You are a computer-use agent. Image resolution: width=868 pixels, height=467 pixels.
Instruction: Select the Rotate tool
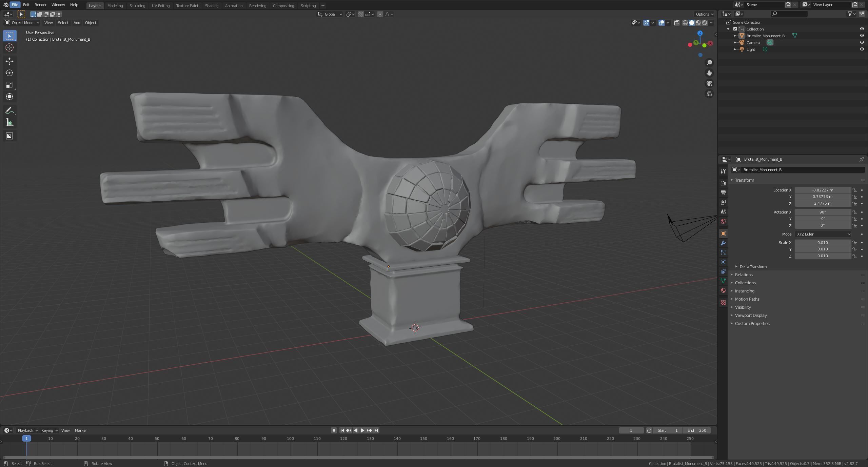click(x=9, y=73)
